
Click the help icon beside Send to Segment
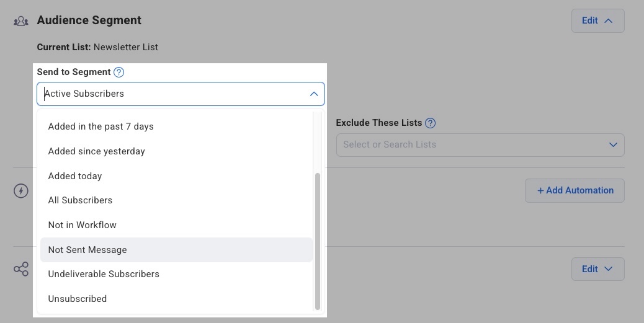[119, 72]
